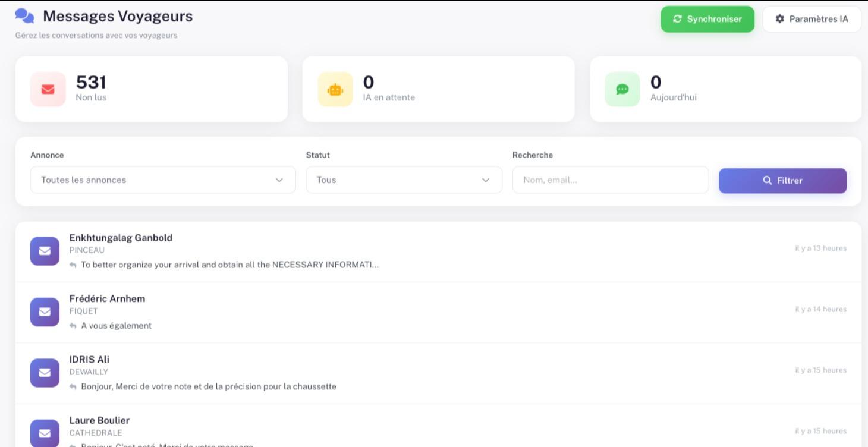The height and width of the screenshot is (447, 868).
Task: Click the yellow robot IA en attente icon
Action: point(335,89)
